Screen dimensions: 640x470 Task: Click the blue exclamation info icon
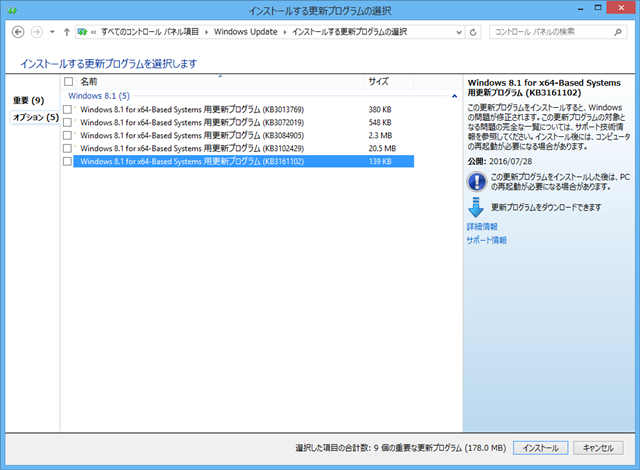(x=477, y=182)
